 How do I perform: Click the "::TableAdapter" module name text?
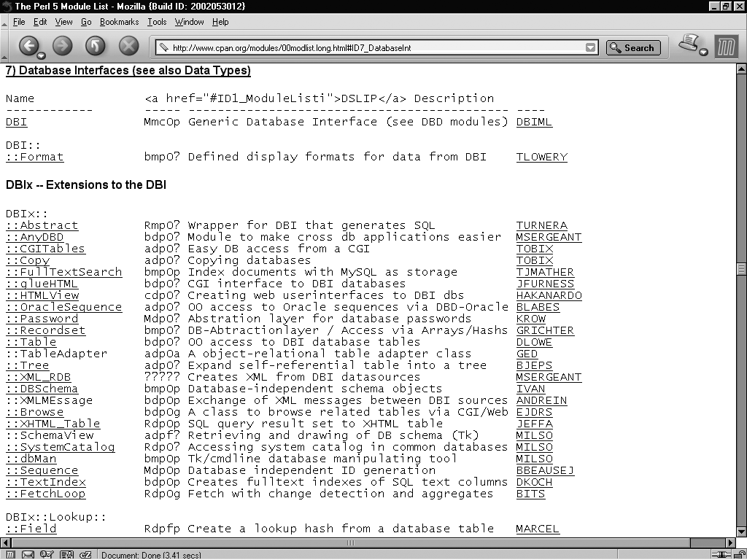tap(57, 354)
